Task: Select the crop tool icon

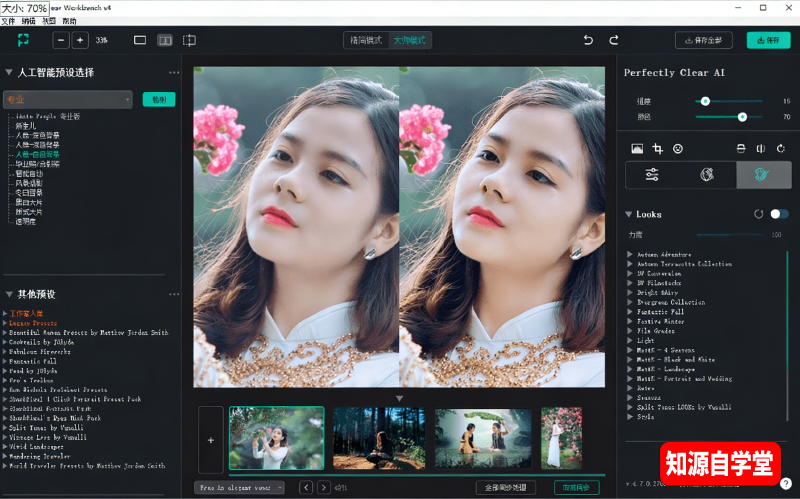Action: point(657,149)
